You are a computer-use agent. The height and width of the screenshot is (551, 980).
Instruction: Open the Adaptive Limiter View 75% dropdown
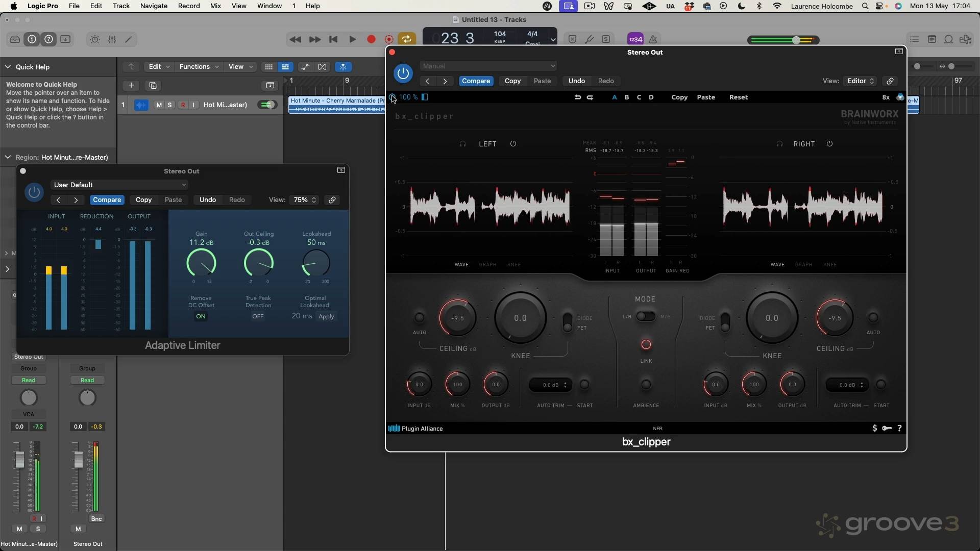(x=305, y=200)
